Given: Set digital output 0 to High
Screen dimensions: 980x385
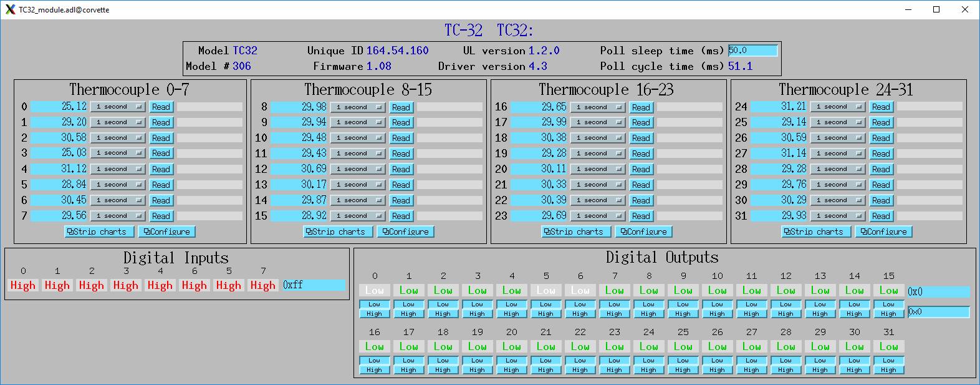Looking at the screenshot, I should click(375, 314).
